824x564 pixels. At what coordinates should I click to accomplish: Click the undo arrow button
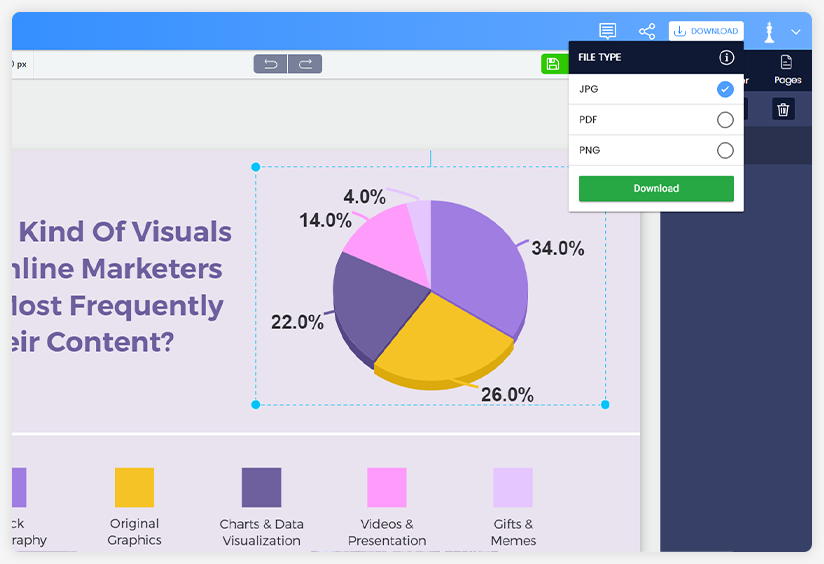270,64
